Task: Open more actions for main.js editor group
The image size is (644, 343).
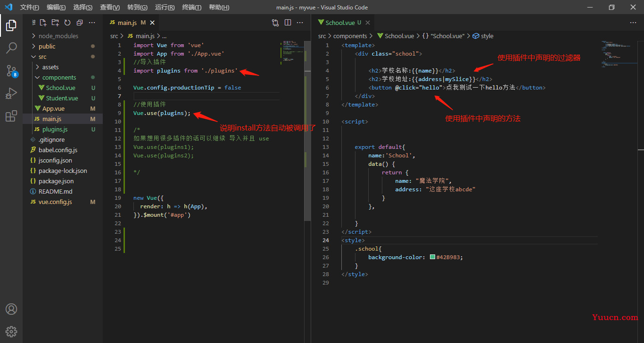Action: click(x=300, y=23)
